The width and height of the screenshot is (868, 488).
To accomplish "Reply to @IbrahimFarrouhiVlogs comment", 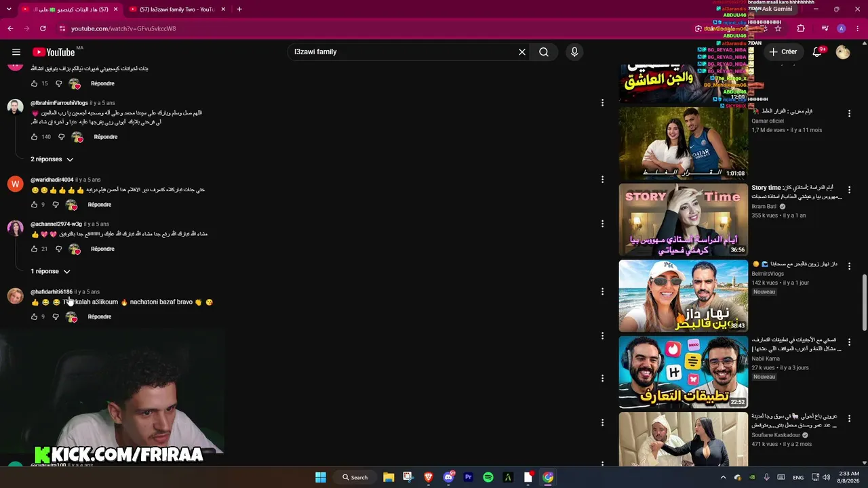I will [x=106, y=137].
